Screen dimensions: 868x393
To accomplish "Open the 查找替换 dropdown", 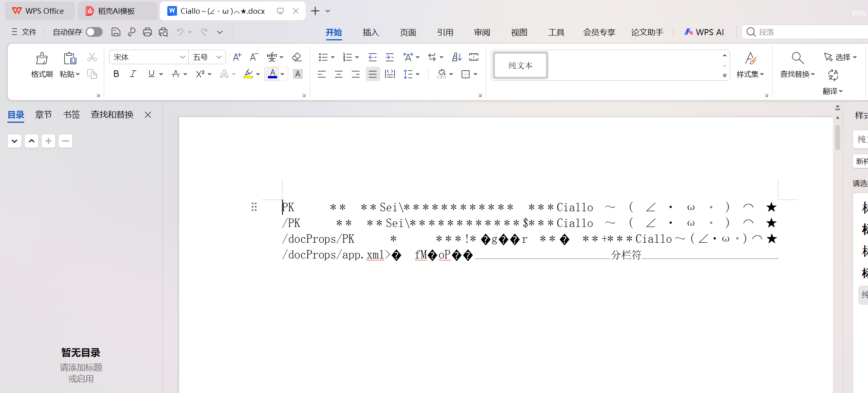I will coord(797,74).
